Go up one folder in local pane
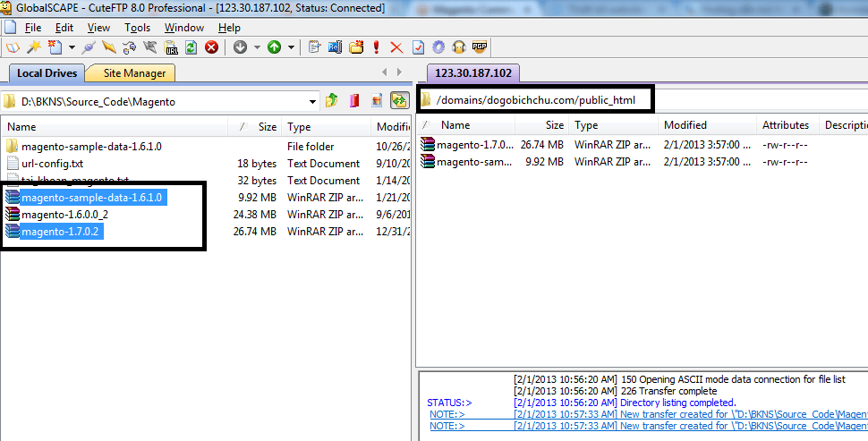This screenshot has height=441, width=868. pyautogui.click(x=332, y=101)
